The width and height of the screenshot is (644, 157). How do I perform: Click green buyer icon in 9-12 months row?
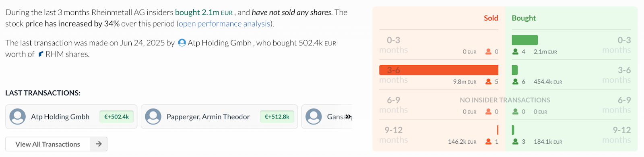515,141
